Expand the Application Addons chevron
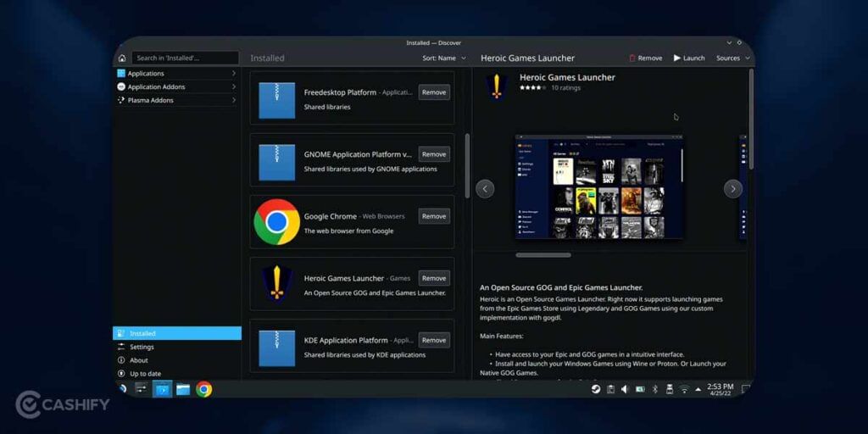 point(234,87)
